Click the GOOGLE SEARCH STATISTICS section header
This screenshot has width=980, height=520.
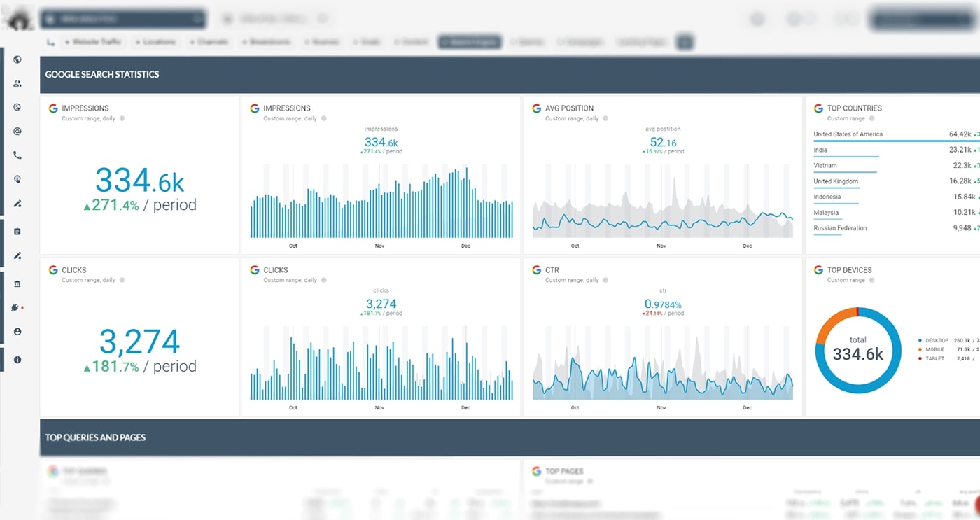coord(102,74)
